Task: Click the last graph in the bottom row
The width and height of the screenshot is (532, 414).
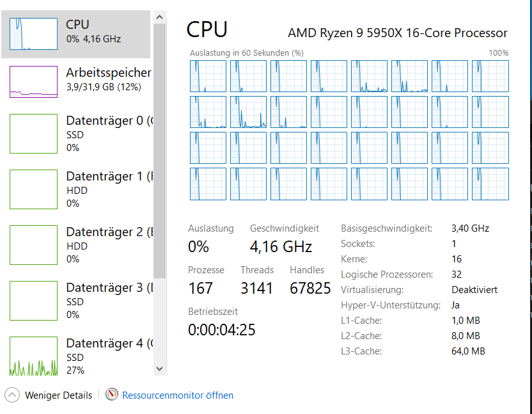Action: (x=490, y=184)
